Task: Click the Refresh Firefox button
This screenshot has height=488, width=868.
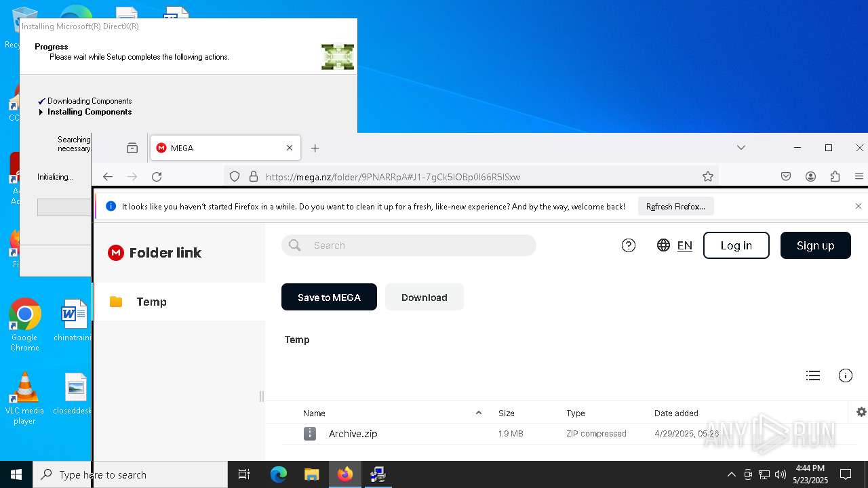Action: (675, 207)
